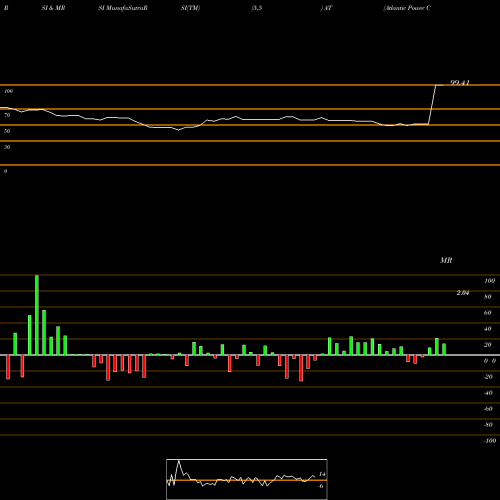
Task: Click the 40 label on MR axis
Action: [x=488, y=329]
